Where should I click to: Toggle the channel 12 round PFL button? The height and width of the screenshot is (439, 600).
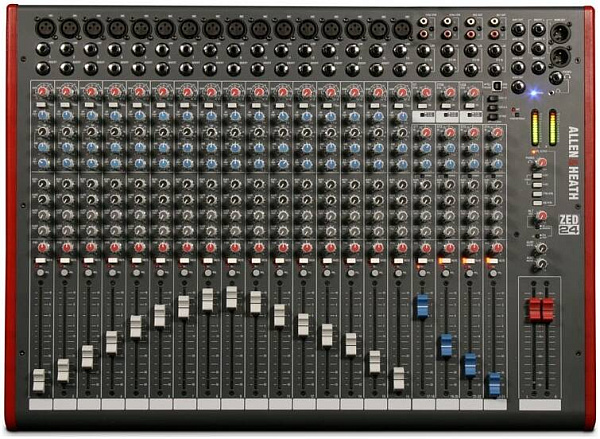pyautogui.click(x=303, y=273)
